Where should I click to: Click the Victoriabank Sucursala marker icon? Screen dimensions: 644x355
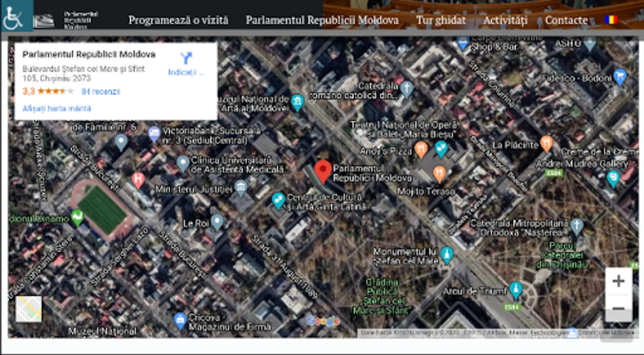click(x=154, y=135)
